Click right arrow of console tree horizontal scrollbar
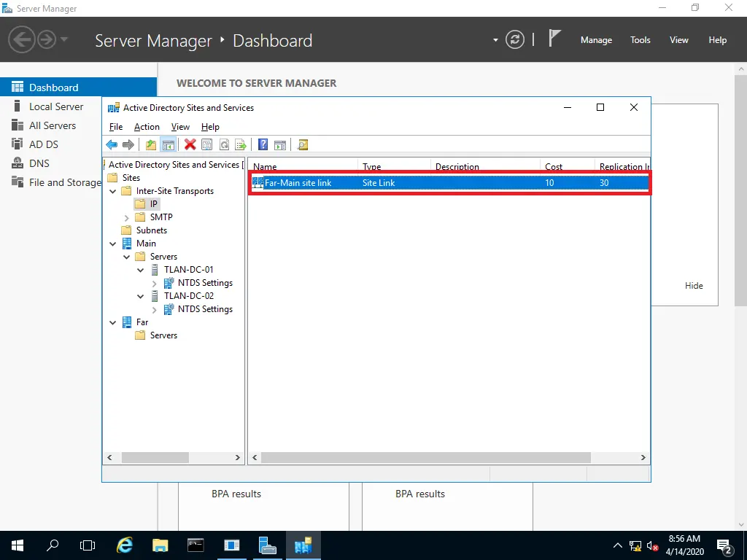The image size is (747, 560). [238, 458]
